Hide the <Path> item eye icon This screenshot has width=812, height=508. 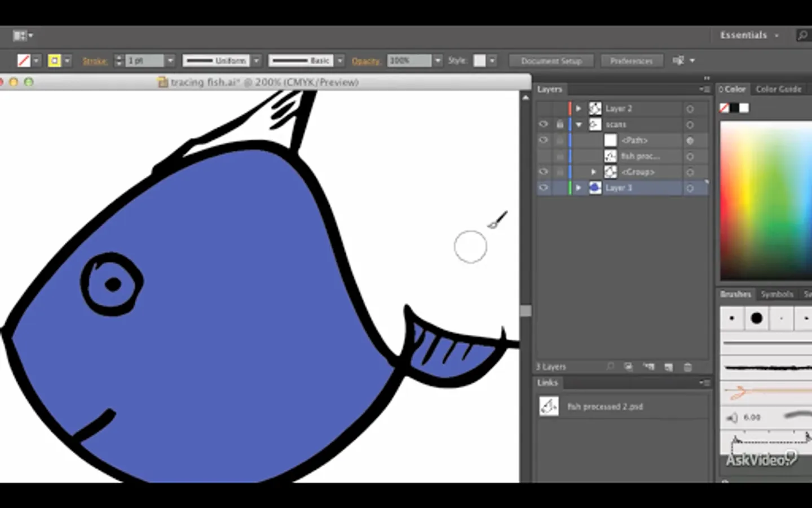544,140
